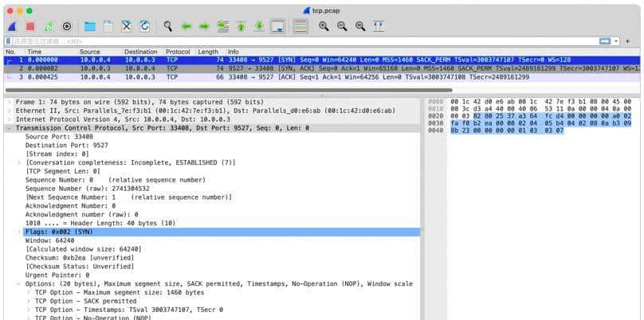The image size is (644, 320).
Task: Reload the current capture file
Action: click(144, 26)
